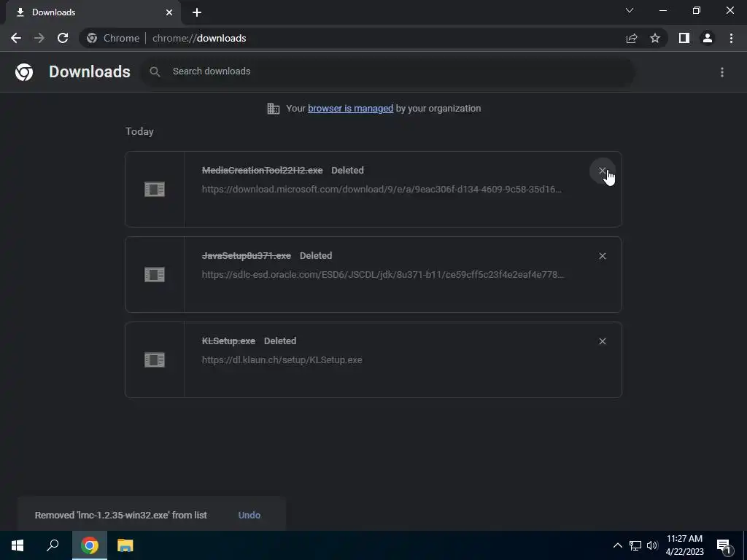This screenshot has width=747, height=560.
Task: Click the Chrome taskbar icon
Action: pyautogui.click(x=90, y=545)
